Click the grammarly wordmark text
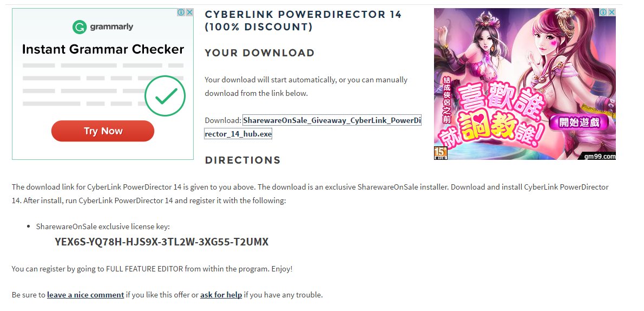644x311 pixels. point(111,27)
